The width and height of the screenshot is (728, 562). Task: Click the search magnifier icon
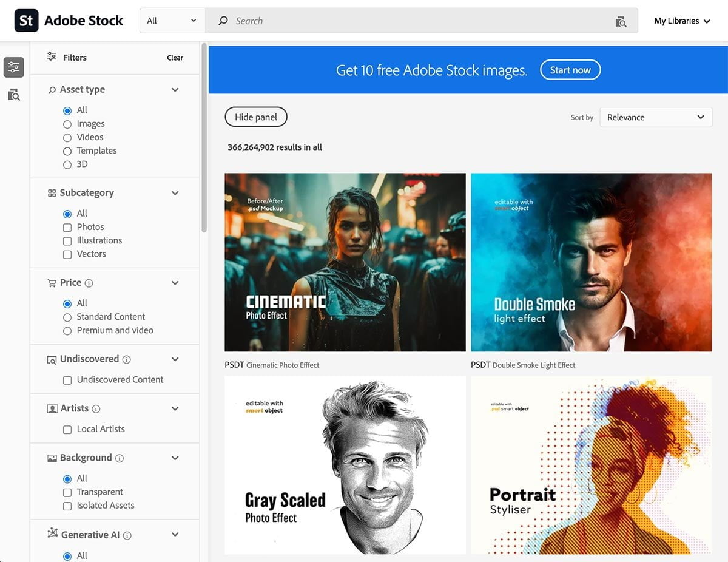(223, 21)
